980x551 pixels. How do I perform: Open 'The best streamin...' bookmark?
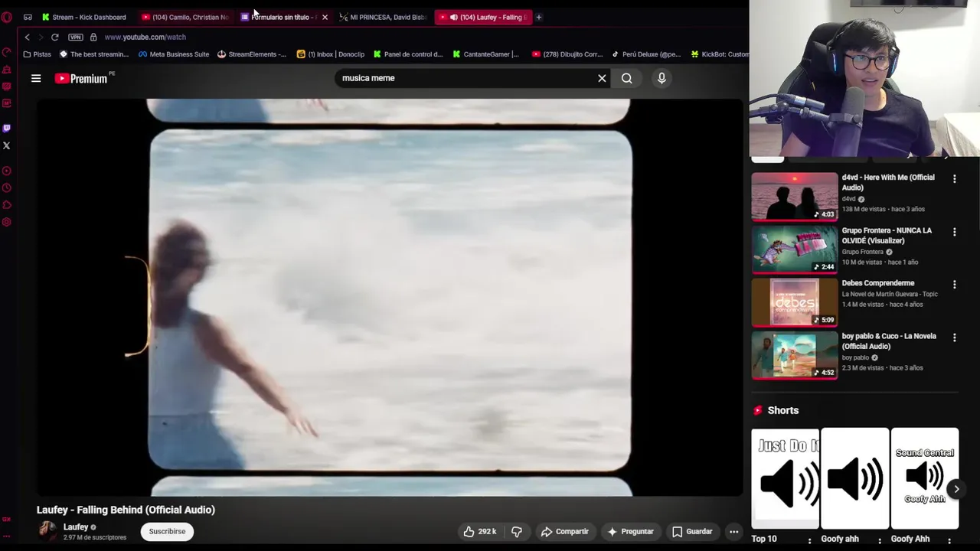94,54
